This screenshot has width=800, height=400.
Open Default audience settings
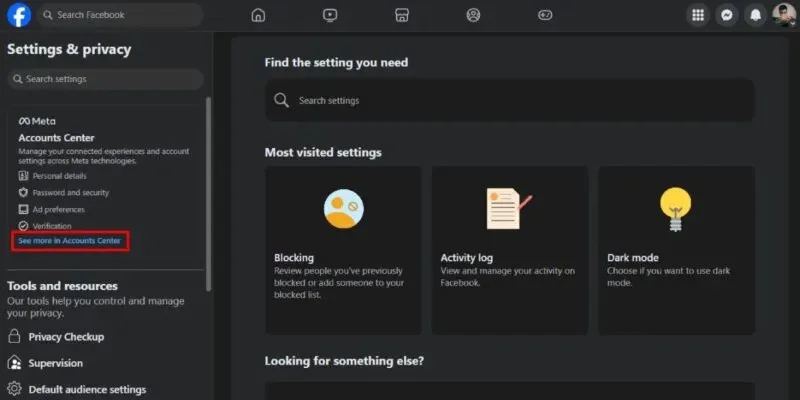click(87, 389)
